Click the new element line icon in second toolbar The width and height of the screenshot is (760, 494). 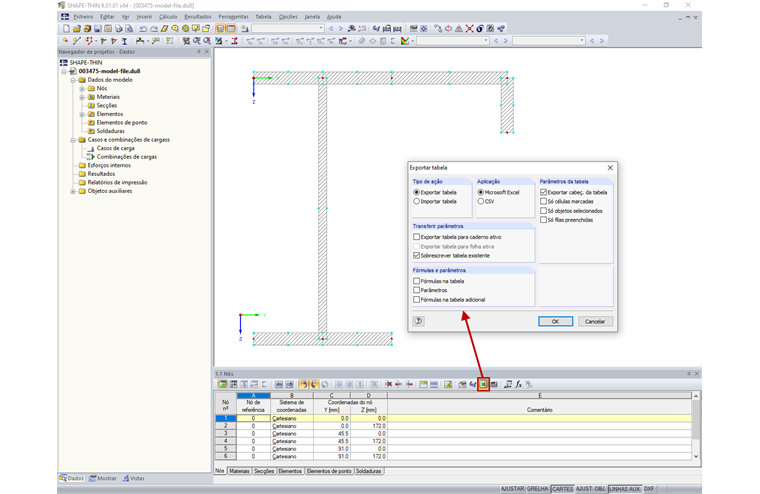(77, 41)
